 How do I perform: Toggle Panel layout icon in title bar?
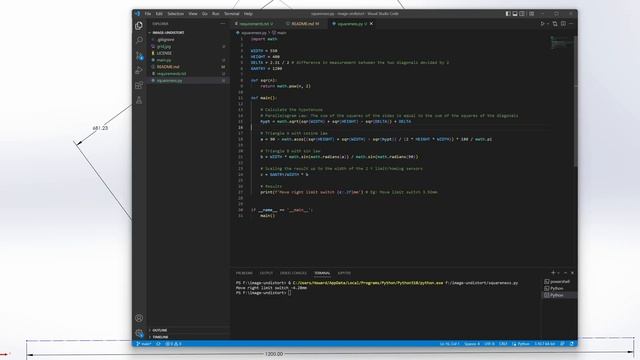pyautogui.click(x=515, y=13)
